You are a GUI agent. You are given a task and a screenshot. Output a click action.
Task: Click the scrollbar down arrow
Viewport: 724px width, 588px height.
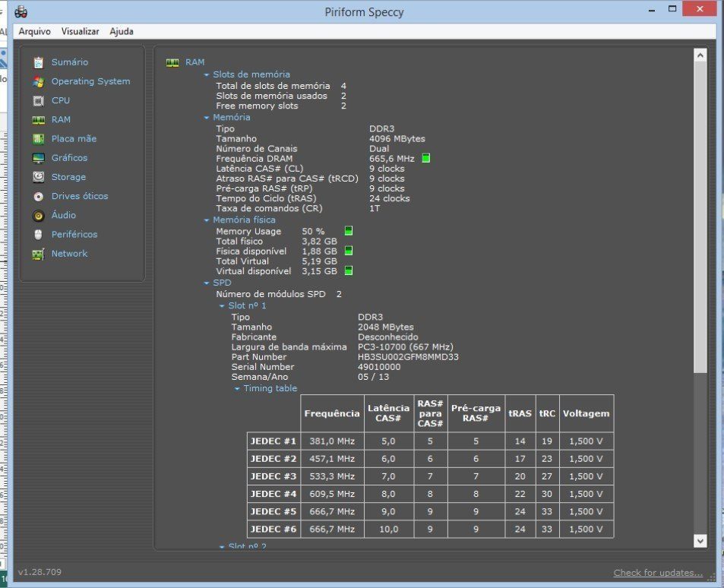coord(700,541)
